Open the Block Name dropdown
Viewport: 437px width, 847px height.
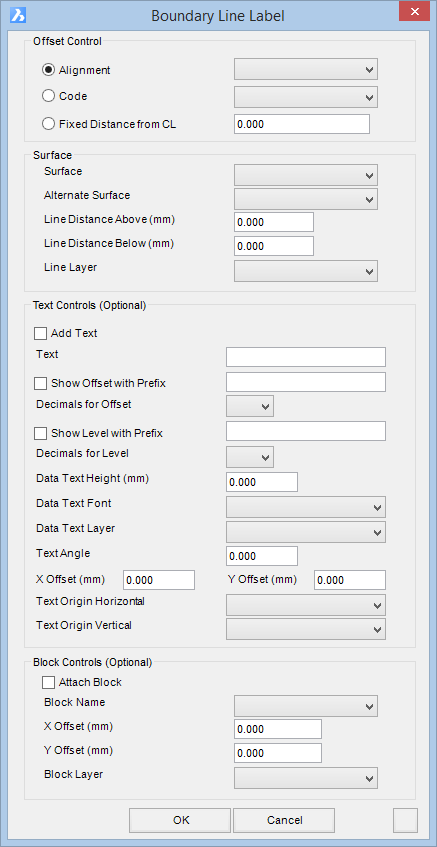306,705
